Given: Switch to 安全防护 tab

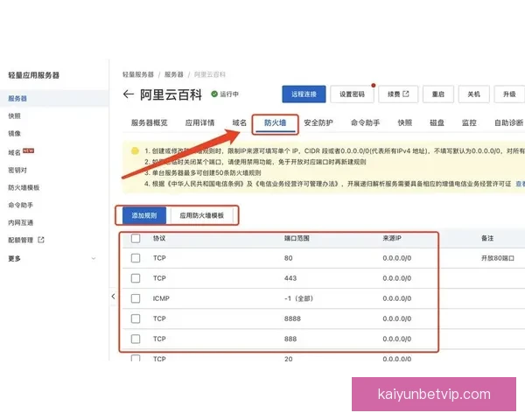Looking at the screenshot, I should (318, 122).
